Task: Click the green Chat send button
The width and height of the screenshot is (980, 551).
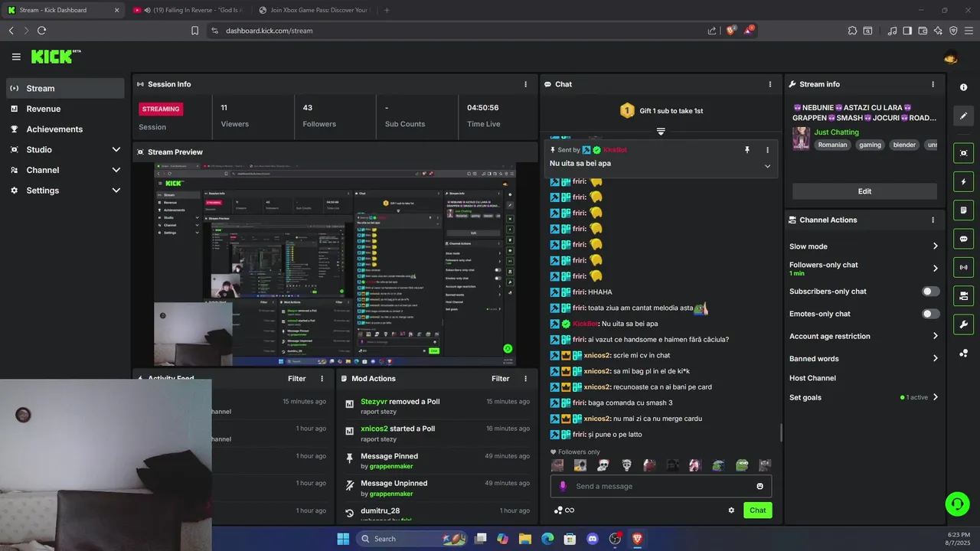Action: tap(757, 510)
